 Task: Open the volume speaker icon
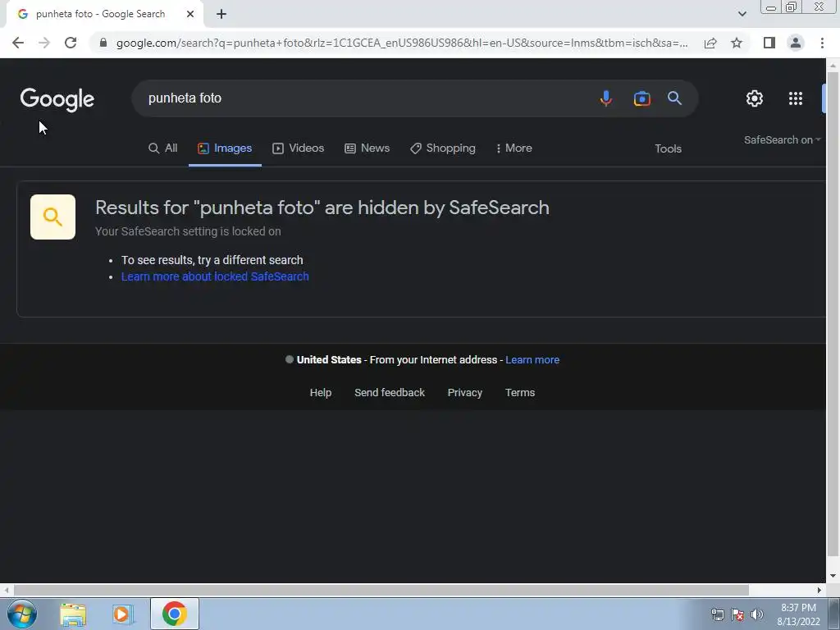pyautogui.click(x=756, y=614)
